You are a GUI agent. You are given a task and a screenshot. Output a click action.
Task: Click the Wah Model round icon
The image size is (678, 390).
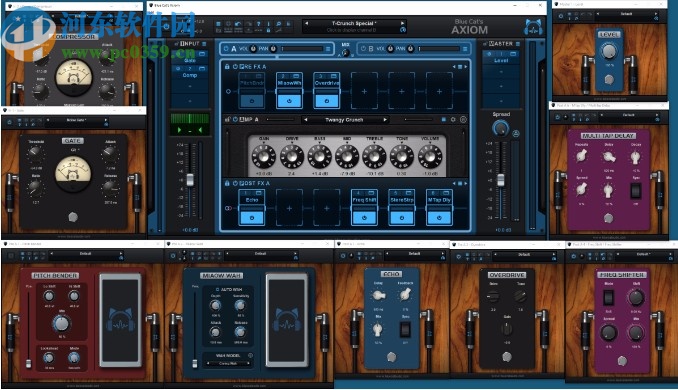point(250,355)
